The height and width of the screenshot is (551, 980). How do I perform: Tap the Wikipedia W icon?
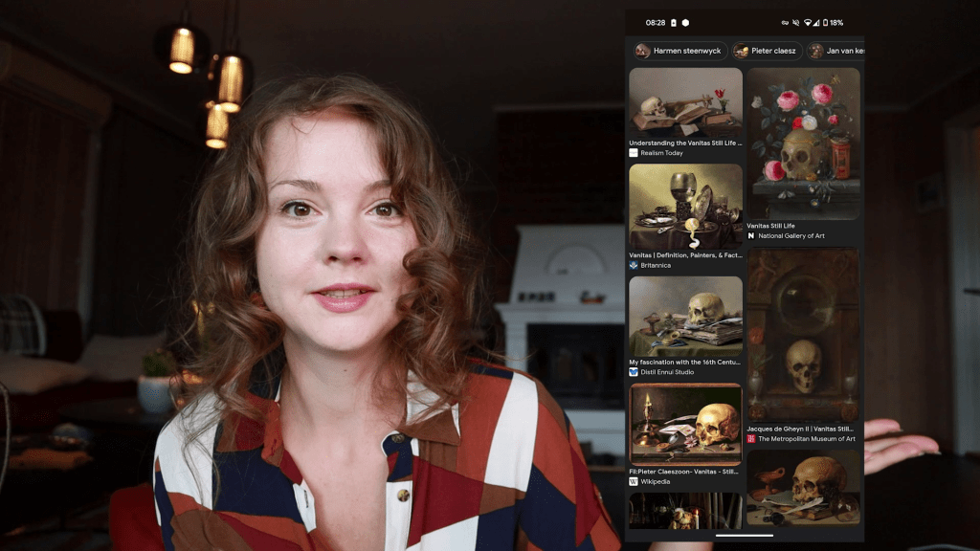[x=634, y=482]
